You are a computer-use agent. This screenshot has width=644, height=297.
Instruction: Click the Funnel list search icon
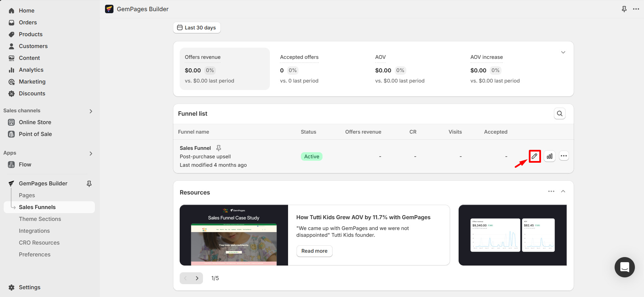[x=560, y=114]
